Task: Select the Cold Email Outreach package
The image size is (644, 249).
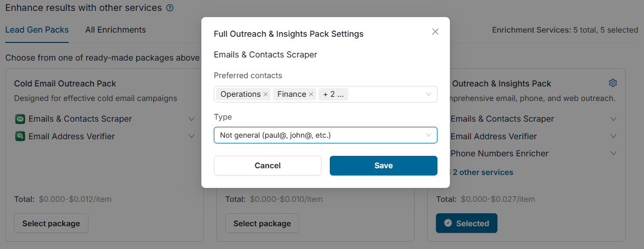Action: (x=51, y=224)
